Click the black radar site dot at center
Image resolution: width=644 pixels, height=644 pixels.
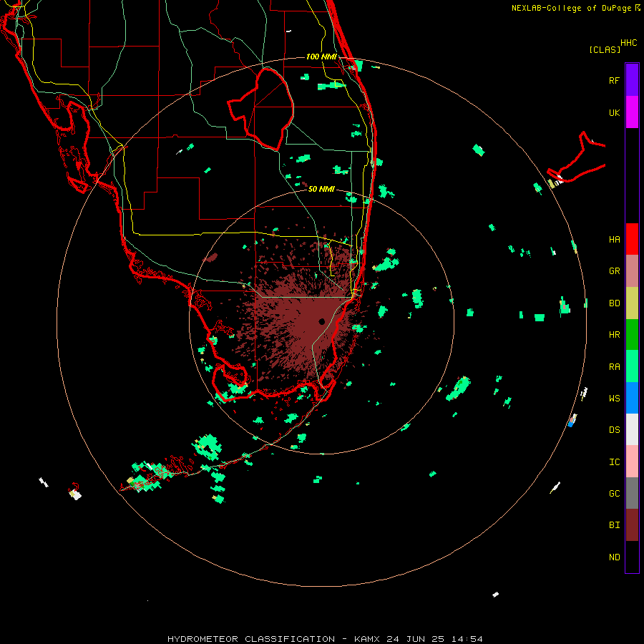pos(321,321)
